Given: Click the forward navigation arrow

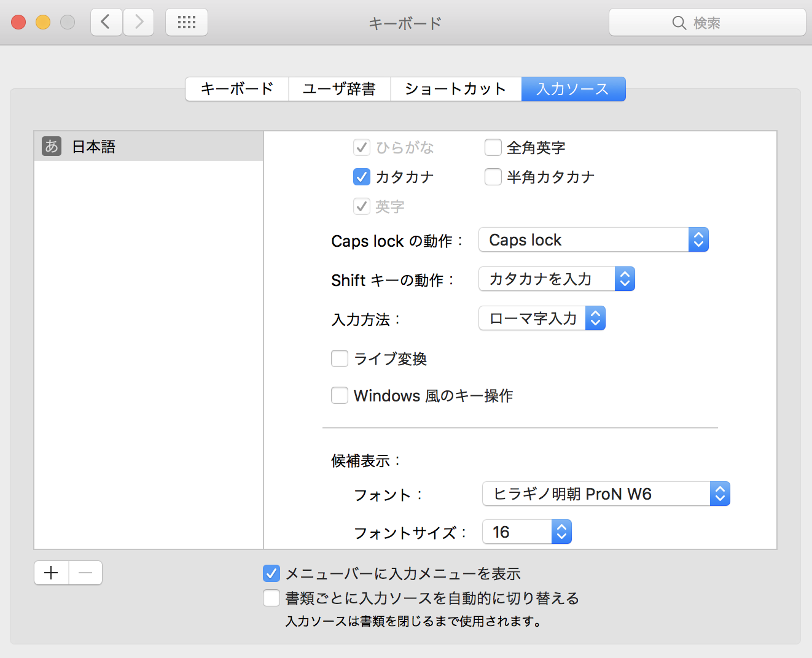Looking at the screenshot, I should pyautogui.click(x=139, y=23).
